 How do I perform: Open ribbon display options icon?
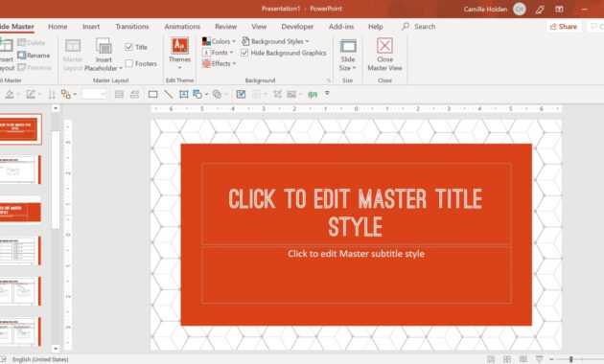(559, 9)
